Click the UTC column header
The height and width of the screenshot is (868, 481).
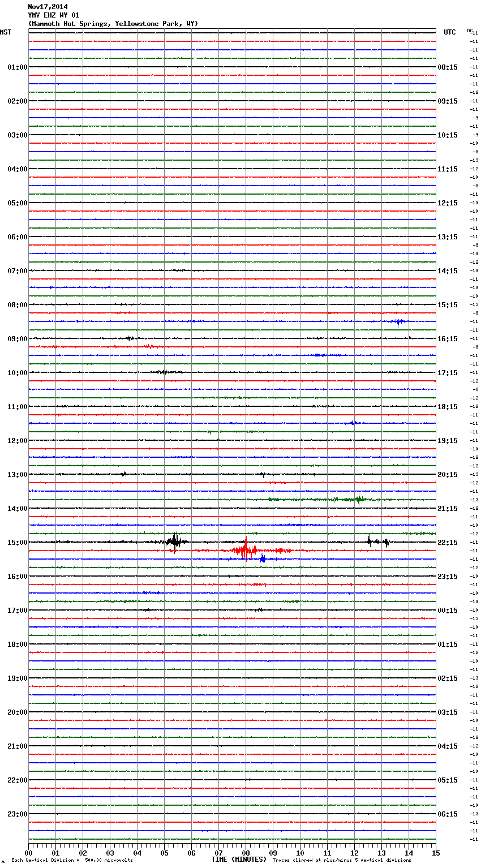click(x=450, y=32)
